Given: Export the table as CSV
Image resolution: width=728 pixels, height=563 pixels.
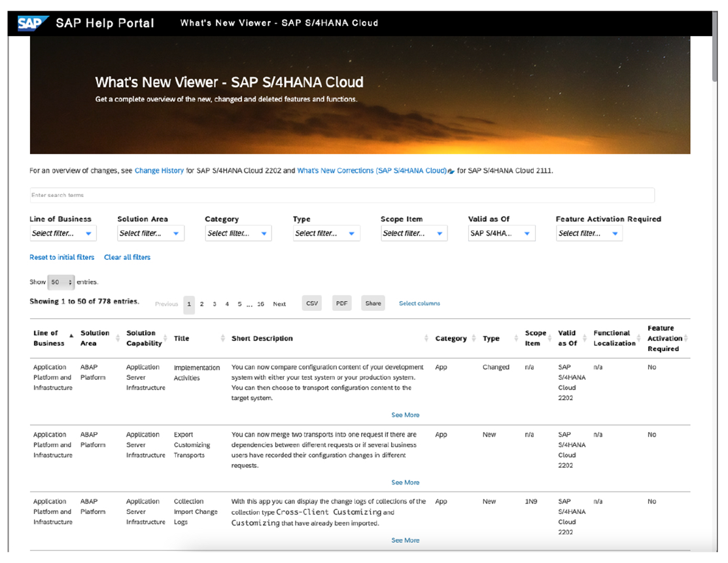Looking at the screenshot, I should pos(311,303).
